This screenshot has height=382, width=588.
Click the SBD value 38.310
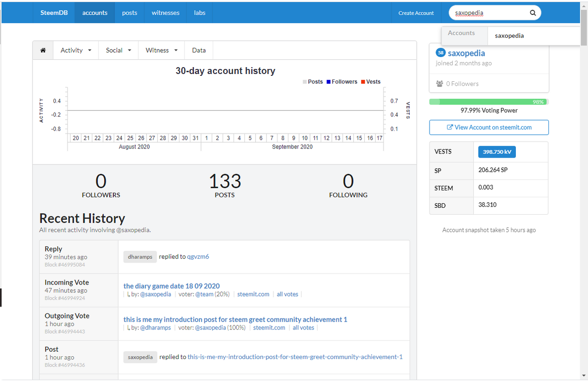tap(487, 205)
